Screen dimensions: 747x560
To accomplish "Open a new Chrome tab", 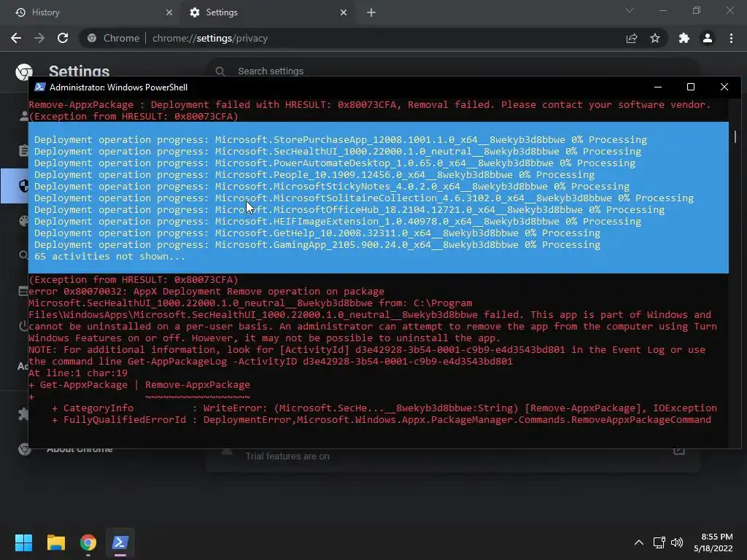I will click(x=371, y=12).
